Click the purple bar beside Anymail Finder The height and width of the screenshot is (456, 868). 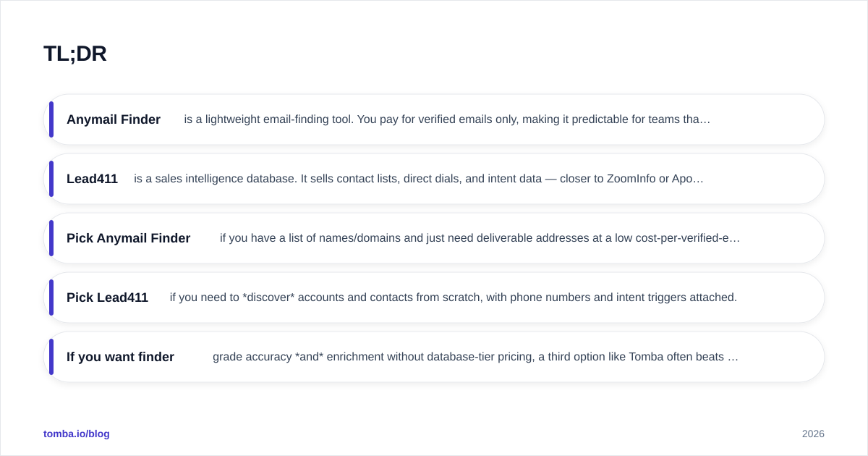point(51,119)
